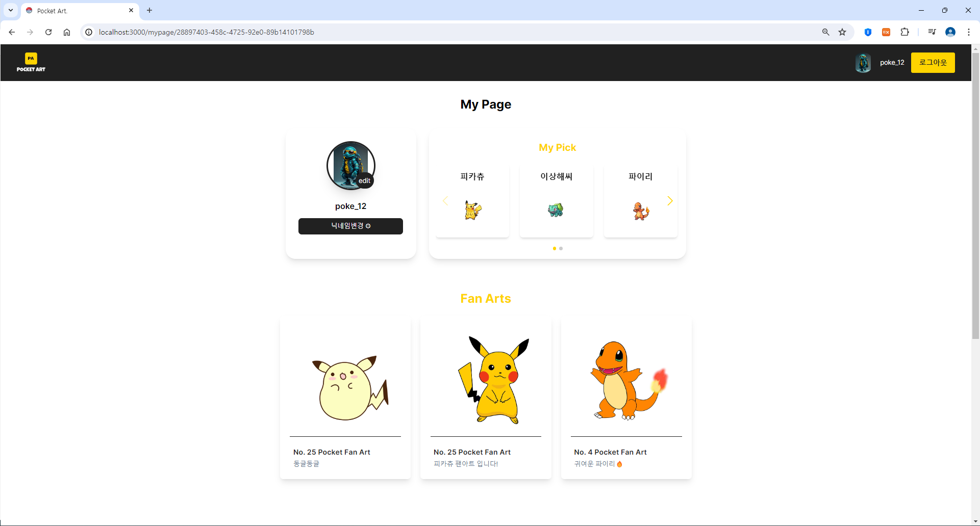View site information icon in address bar

[x=89, y=32]
